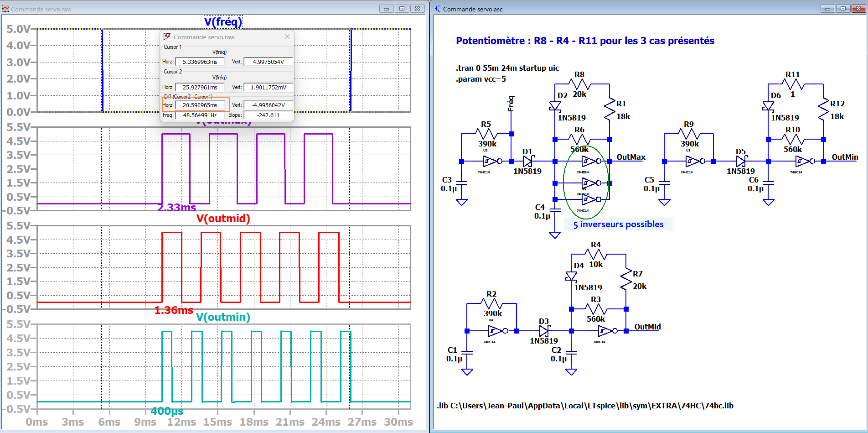Close the cursor readout dialog

click(x=287, y=37)
